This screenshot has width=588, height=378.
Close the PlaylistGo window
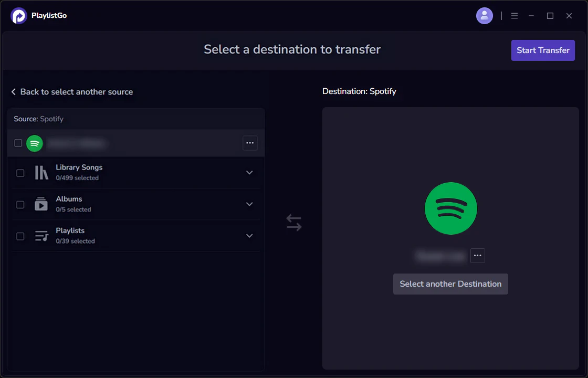(569, 16)
